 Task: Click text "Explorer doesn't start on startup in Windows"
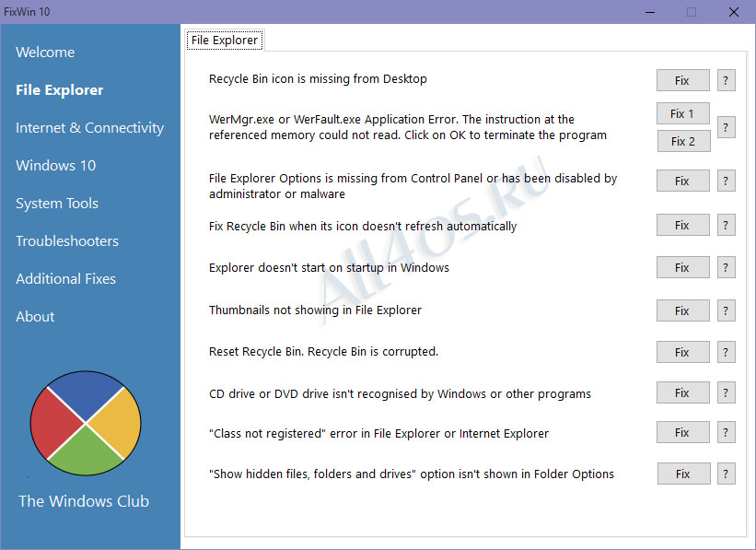point(329,267)
